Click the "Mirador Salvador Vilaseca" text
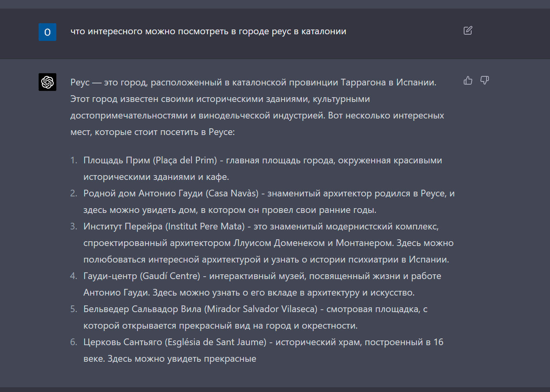550x392 pixels. [x=261, y=309]
